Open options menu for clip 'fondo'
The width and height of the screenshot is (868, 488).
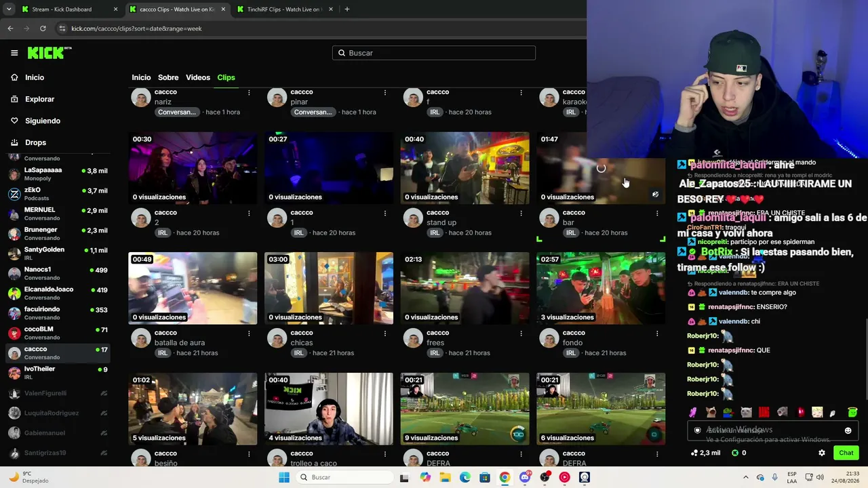[657, 333]
